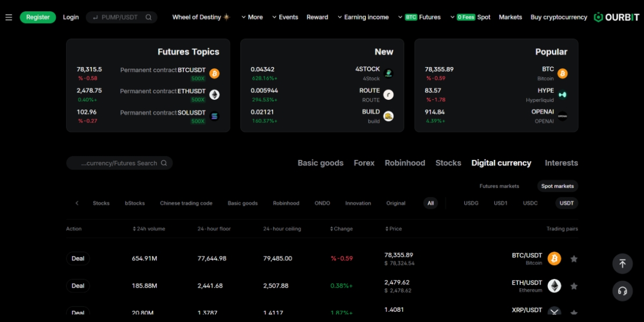Open Permanent contract SOLUSDT row
This screenshot has width=644, height=322.
click(x=148, y=116)
